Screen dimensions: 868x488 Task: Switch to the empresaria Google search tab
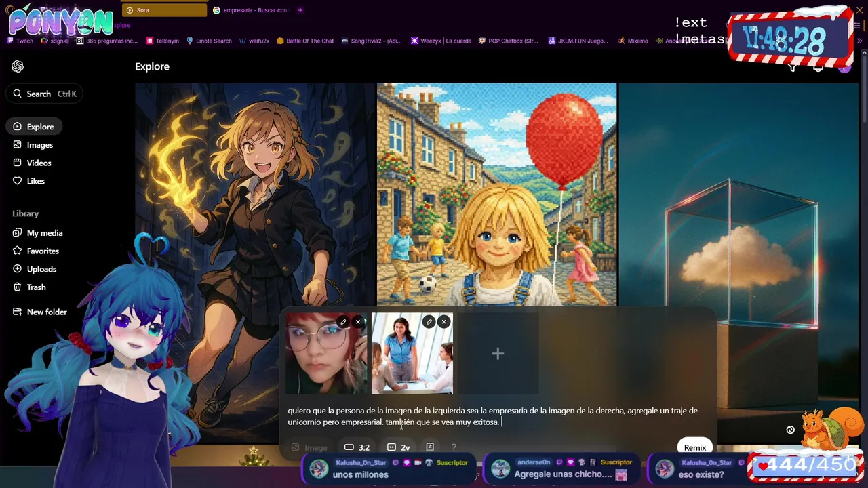point(251,10)
